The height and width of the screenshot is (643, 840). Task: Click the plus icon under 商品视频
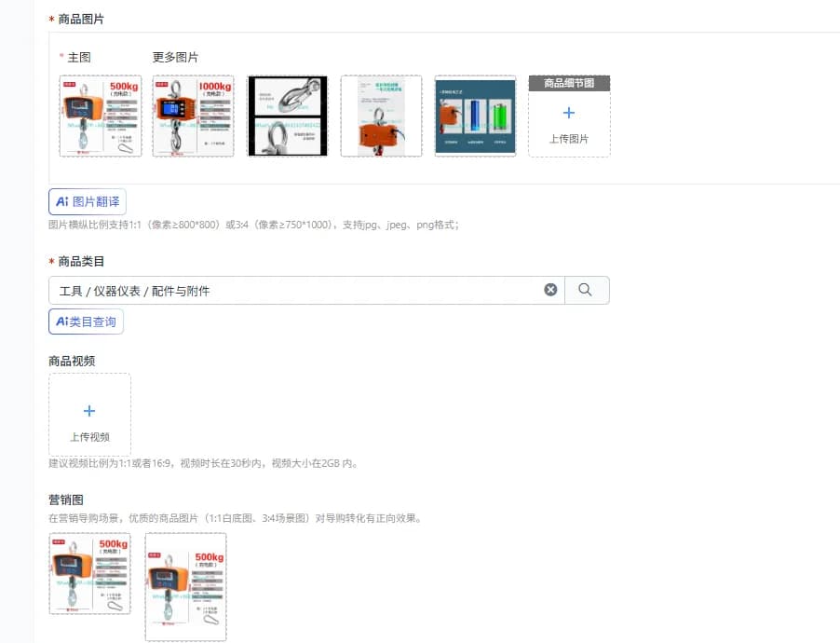pos(89,411)
